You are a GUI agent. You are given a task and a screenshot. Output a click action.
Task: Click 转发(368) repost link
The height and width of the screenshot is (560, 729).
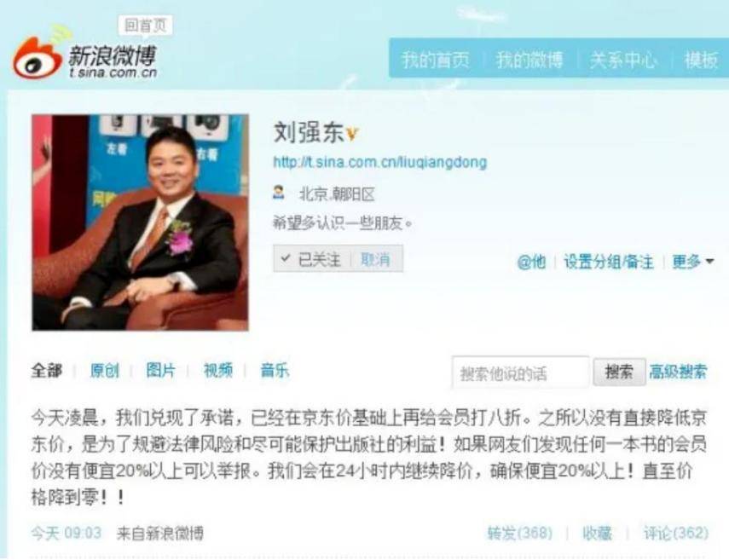tap(520, 533)
